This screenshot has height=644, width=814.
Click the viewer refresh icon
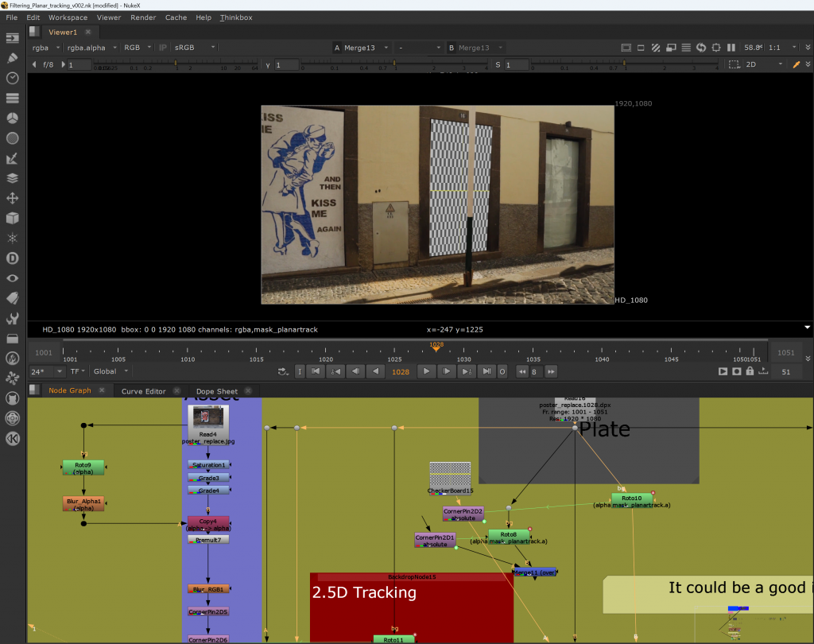[701, 48]
